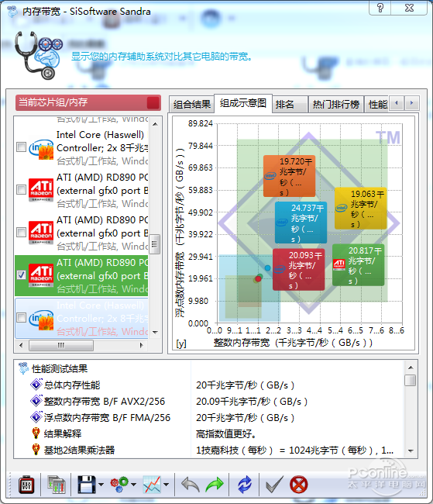The width and height of the screenshot is (433, 504).
Task: Click right arrow of list horizontal scrollbar
Action: point(141,346)
